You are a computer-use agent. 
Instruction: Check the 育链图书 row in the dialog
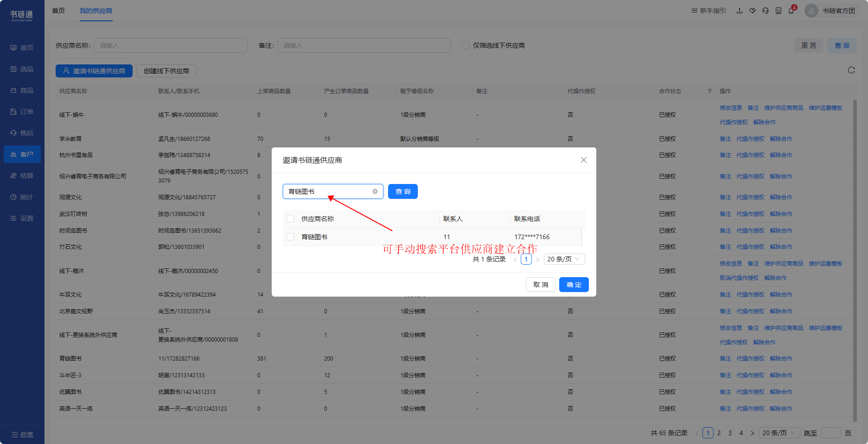point(290,237)
